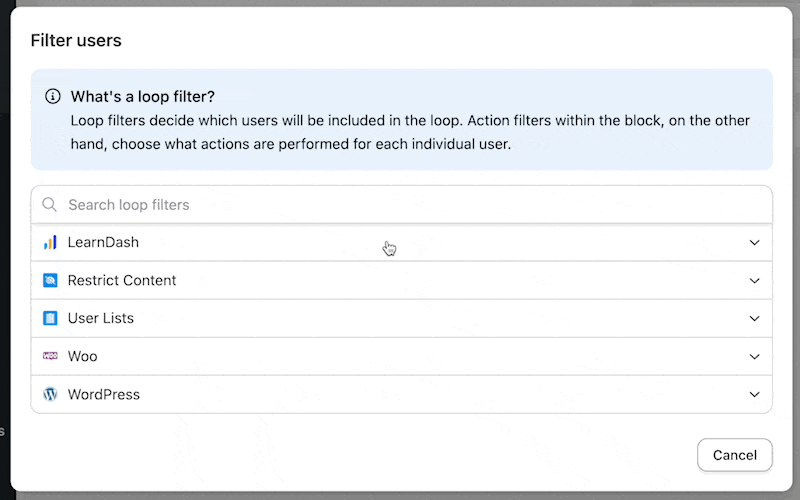Select the LearnDash text label
Image resolution: width=800 pixels, height=500 pixels.
[x=103, y=243]
